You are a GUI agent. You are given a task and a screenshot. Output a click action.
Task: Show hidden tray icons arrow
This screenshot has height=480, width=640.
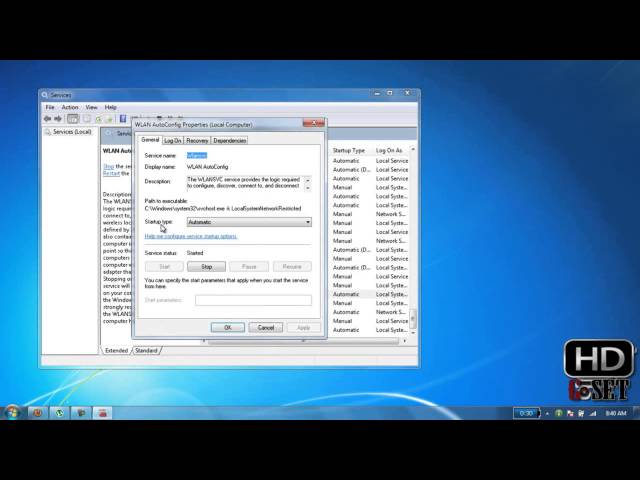coord(547,413)
